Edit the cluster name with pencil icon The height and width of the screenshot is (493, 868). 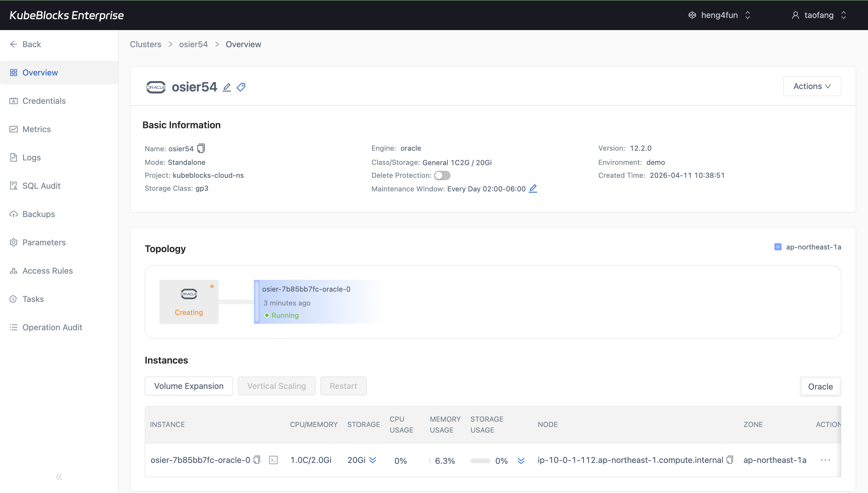226,87
